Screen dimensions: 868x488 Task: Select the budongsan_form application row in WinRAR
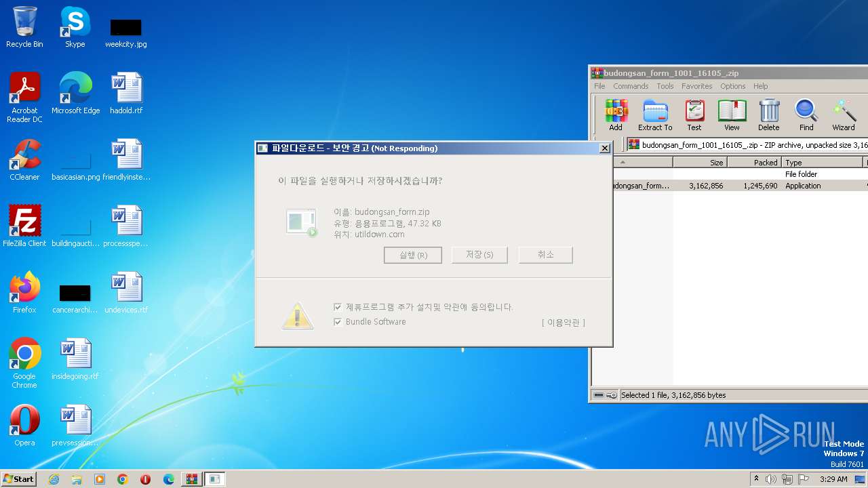click(739, 186)
